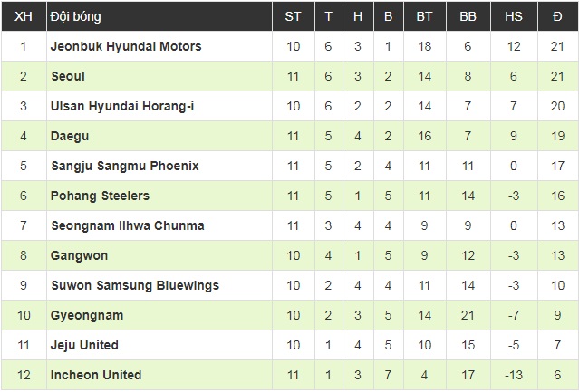579x392 pixels.
Task: Open the Seoul team link
Action: point(68,76)
